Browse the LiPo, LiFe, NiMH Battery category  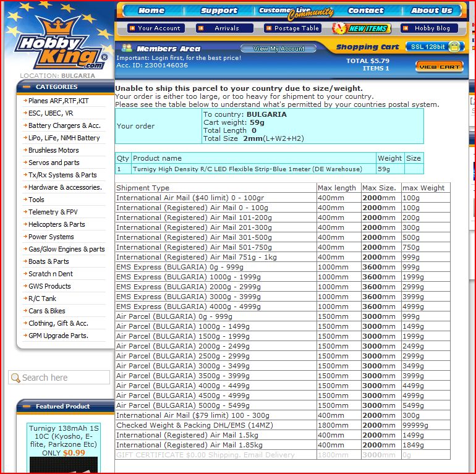pyautogui.click(x=64, y=138)
